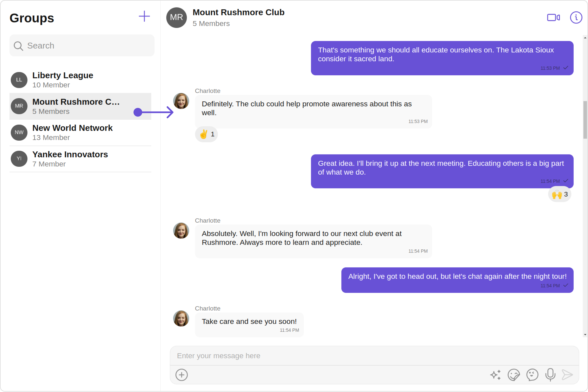Click the Mount Rushmore Club sidebar entry
This screenshot has height=392, width=588.
[x=75, y=106]
